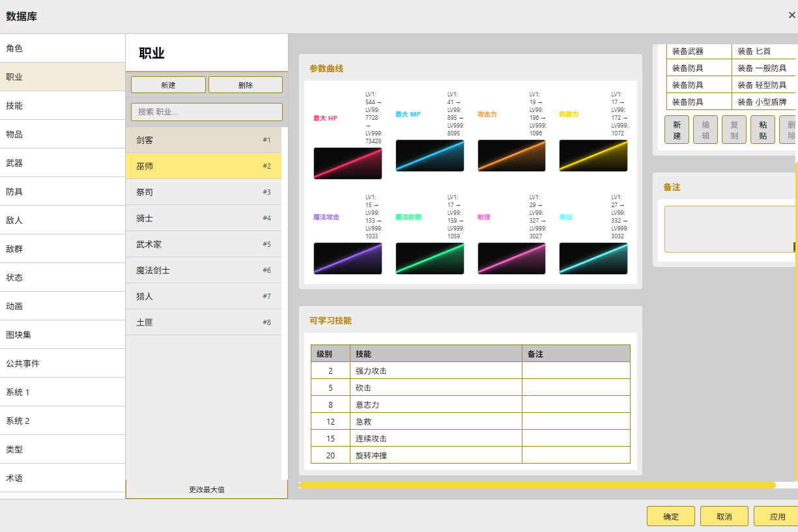
Task: Click the 新建 button above class list
Action: pos(168,85)
